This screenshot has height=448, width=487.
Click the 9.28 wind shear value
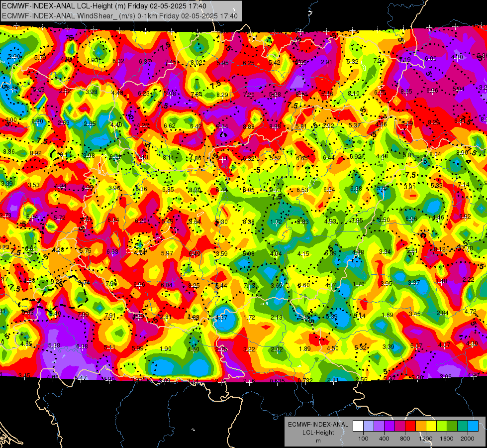(x=57, y=281)
